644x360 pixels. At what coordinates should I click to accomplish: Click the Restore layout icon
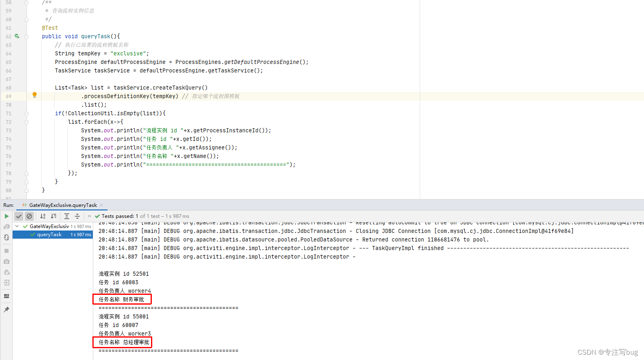[7, 296]
